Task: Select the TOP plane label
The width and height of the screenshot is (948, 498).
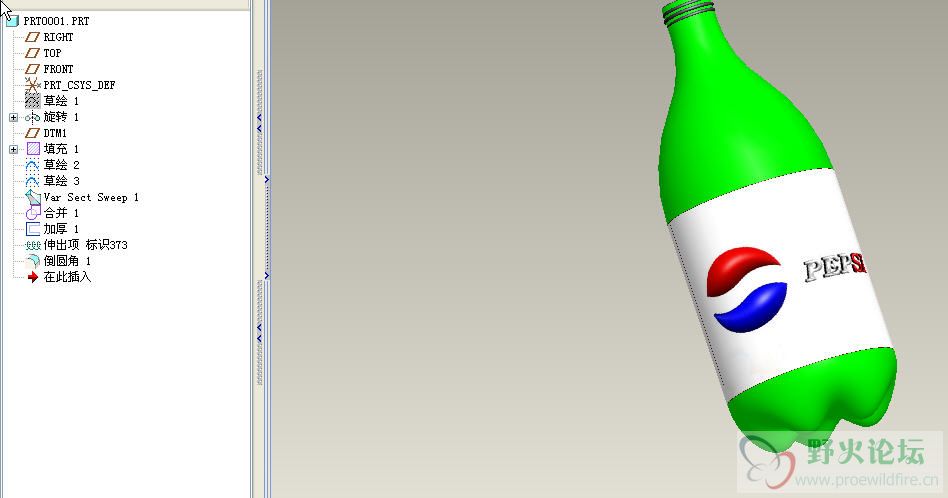Action: tap(52, 53)
